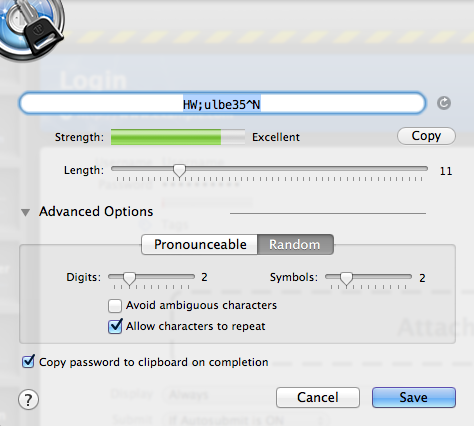Image resolution: width=474 pixels, height=426 pixels.
Task: Click the Symbols slider handle
Action: [346, 278]
